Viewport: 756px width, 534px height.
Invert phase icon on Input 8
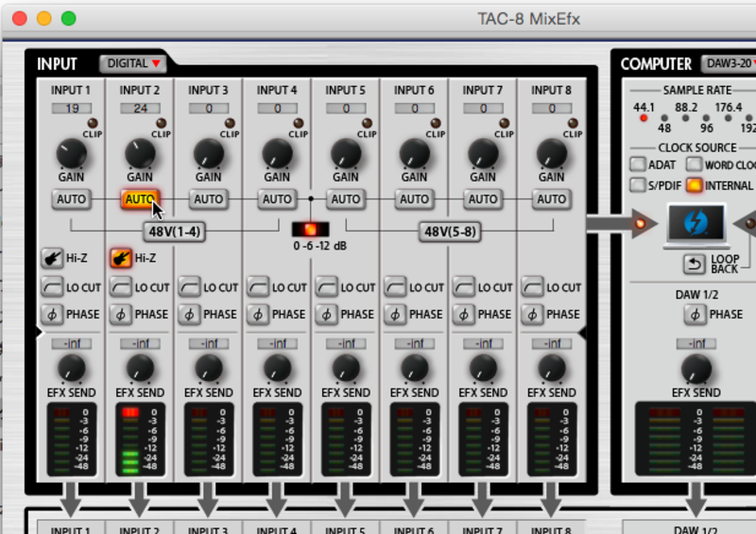click(x=532, y=315)
